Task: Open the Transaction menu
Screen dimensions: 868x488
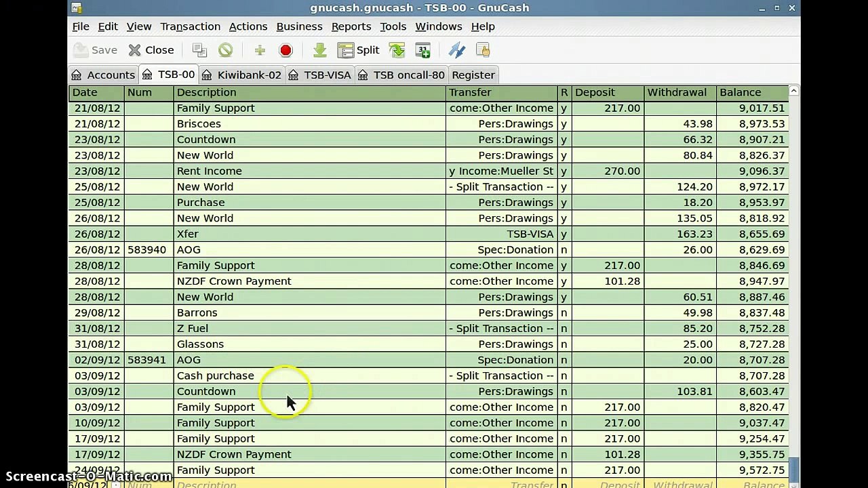Action: pos(191,26)
